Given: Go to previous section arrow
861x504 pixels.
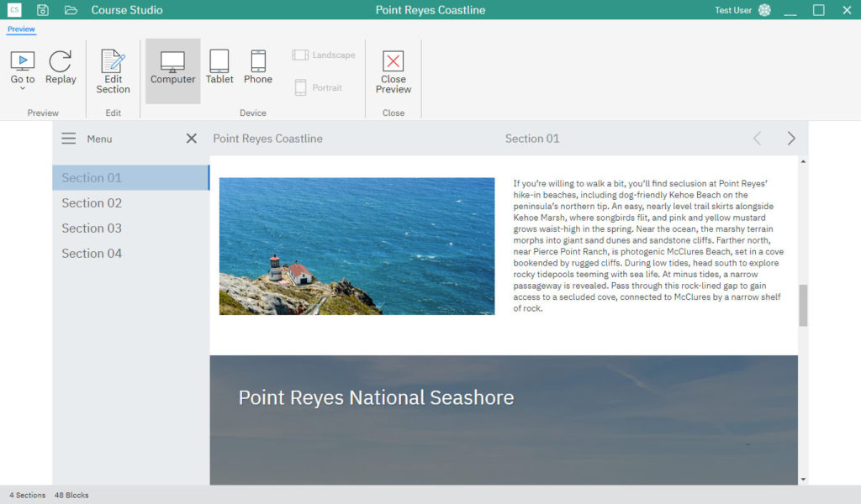Looking at the screenshot, I should point(757,139).
